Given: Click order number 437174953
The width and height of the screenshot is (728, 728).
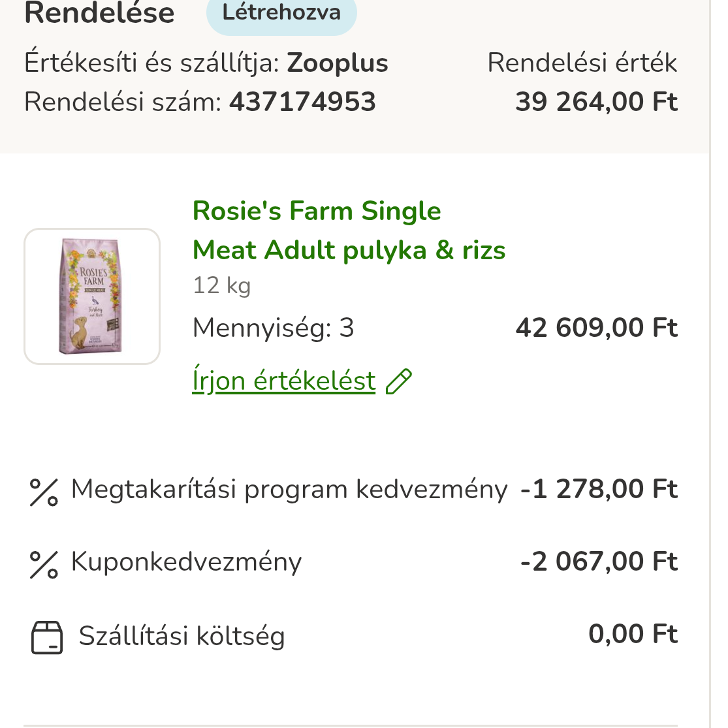Looking at the screenshot, I should (x=302, y=102).
